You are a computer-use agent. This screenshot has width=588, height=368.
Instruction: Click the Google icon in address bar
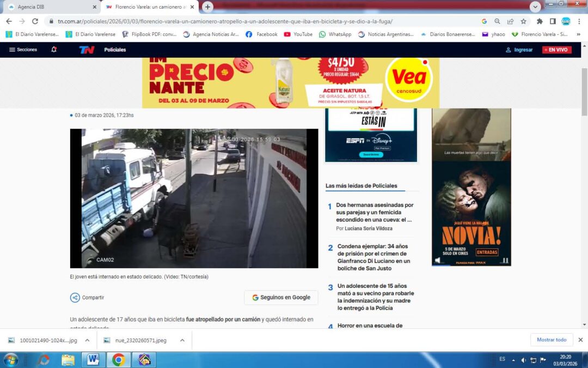[484, 21]
